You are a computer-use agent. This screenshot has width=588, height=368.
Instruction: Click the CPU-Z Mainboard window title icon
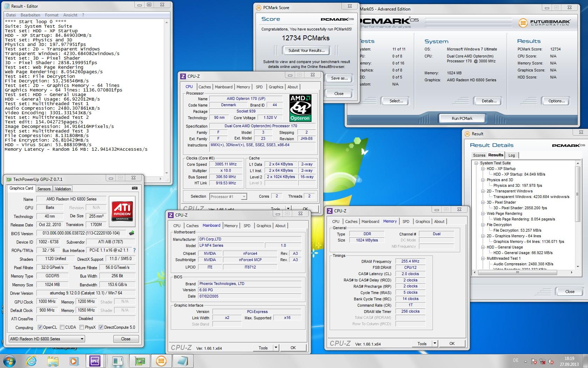[170, 215]
